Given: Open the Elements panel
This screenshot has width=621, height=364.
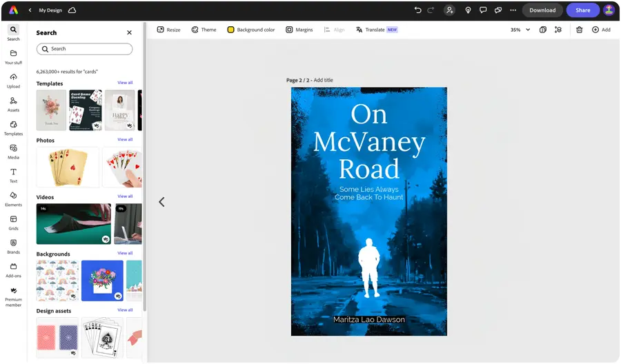Looking at the screenshot, I should coord(13,198).
